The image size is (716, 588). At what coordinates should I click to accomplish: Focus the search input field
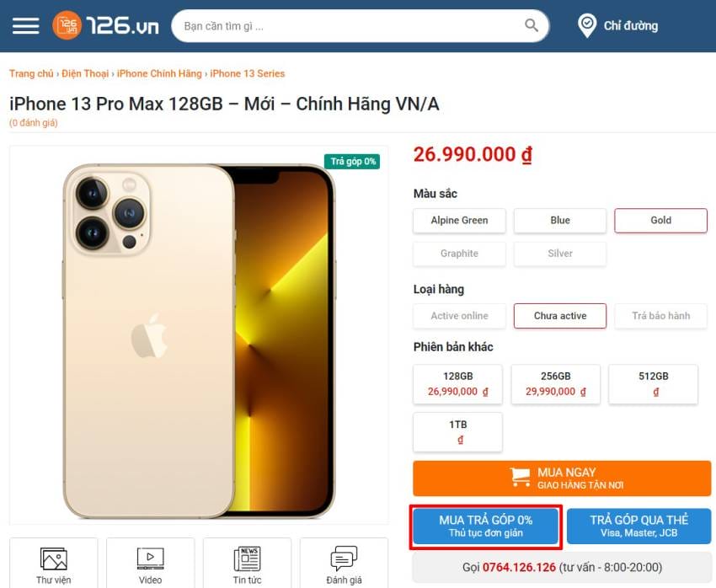click(351, 26)
